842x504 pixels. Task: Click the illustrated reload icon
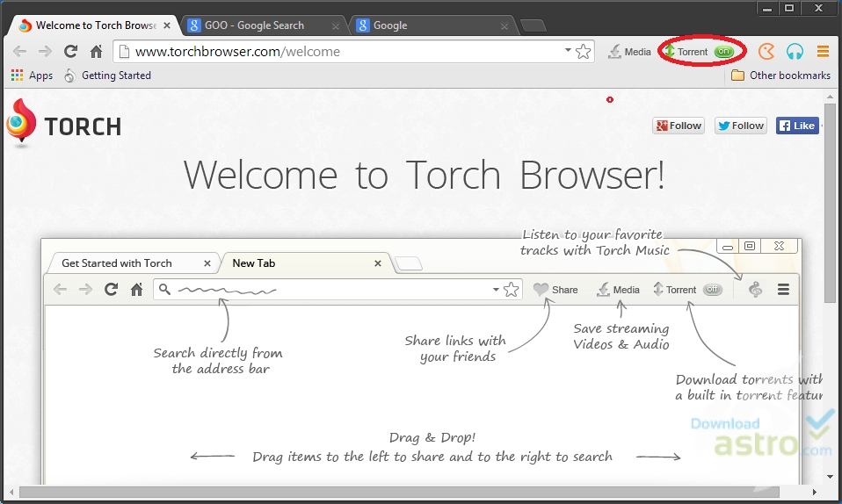111,290
